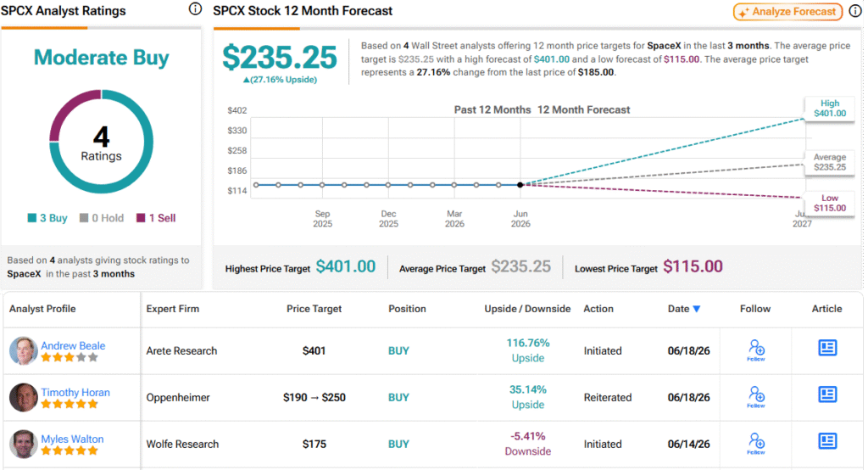Click the 12 Month Forecast chart label
Screen dimensions: 868x470
(x=583, y=109)
